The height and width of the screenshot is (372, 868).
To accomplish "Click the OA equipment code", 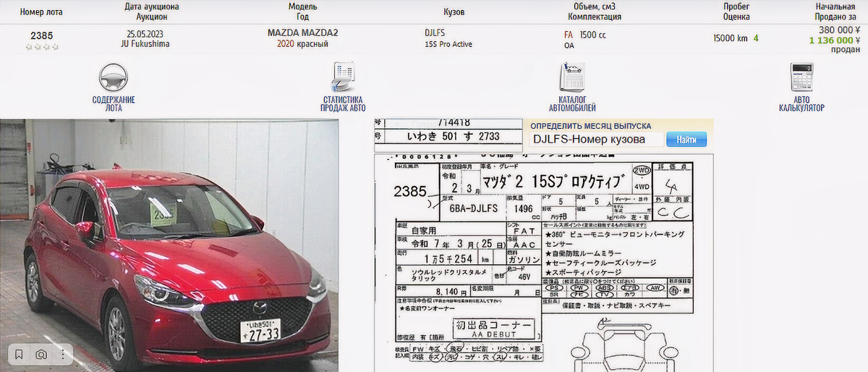I will 569,45.
